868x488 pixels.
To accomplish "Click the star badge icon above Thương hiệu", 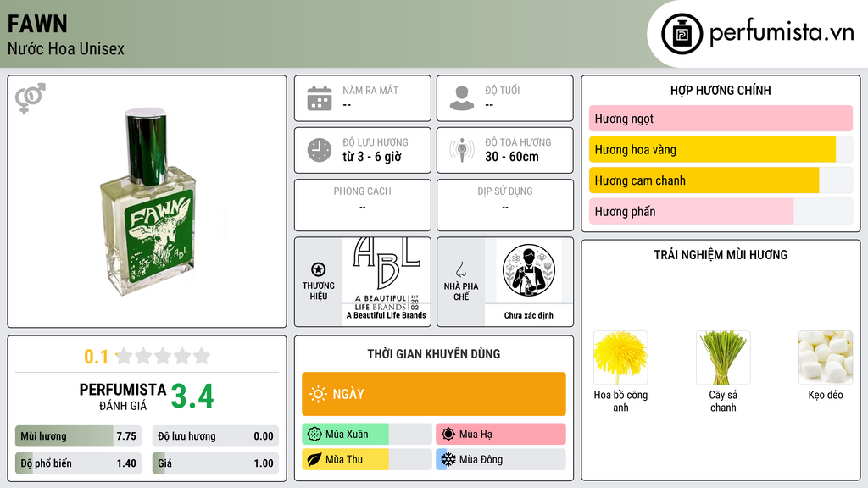I will click(x=319, y=269).
